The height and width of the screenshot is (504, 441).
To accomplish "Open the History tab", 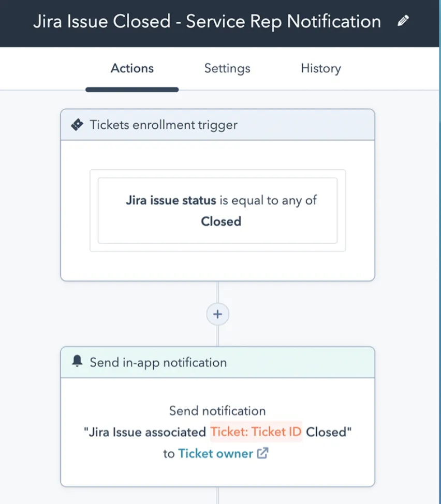I will (320, 68).
